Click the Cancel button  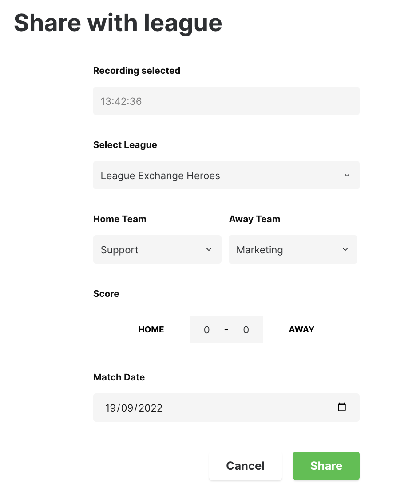coord(246,466)
